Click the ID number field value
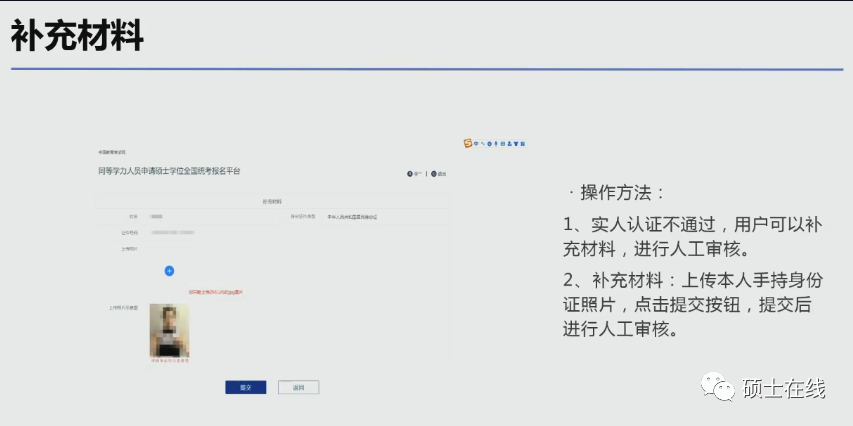The height and width of the screenshot is (426, 853). (172, 232)
